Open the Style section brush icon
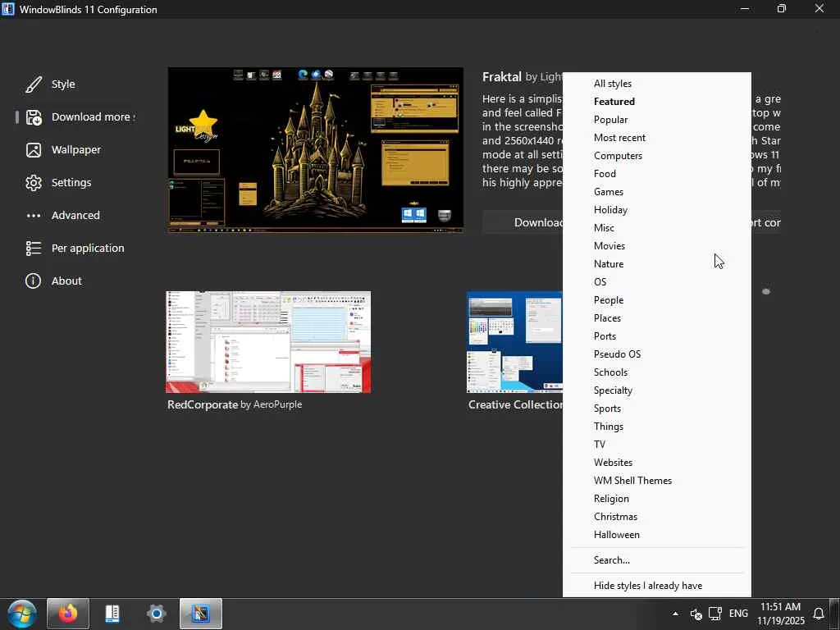This screenshot has width=840, height=630. click(x=33, y=84)
